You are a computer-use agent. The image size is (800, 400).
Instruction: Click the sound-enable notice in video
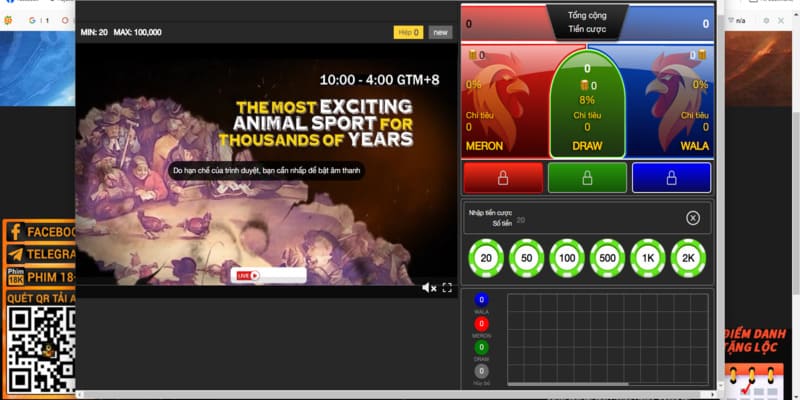click(x=266, y=170)
